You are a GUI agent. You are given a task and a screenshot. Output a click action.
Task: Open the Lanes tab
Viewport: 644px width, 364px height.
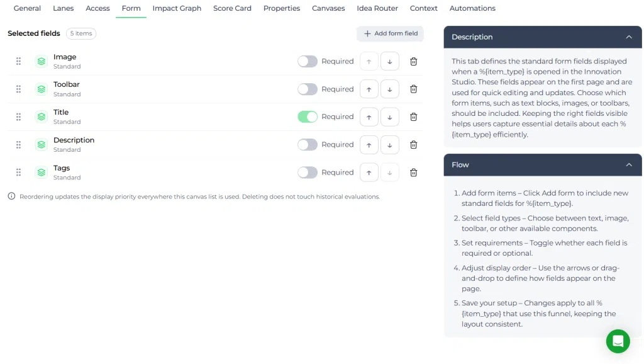(x=64, y=8)
